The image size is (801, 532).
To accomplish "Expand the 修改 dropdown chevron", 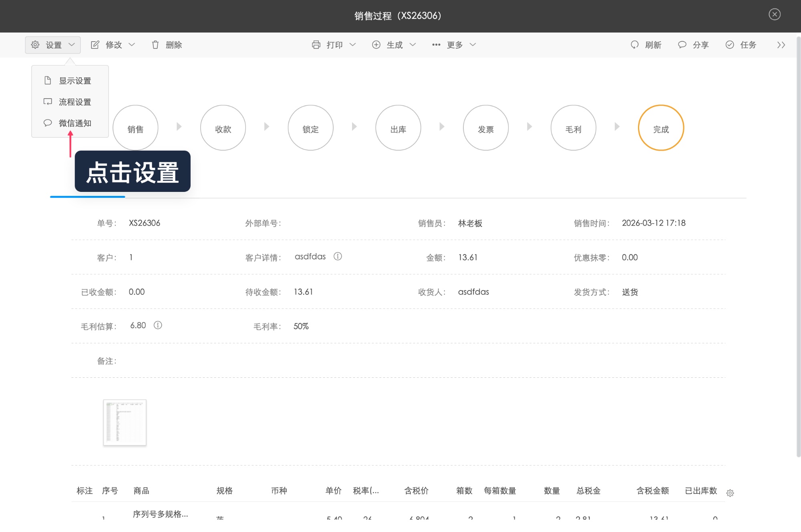I will (132, 44).
